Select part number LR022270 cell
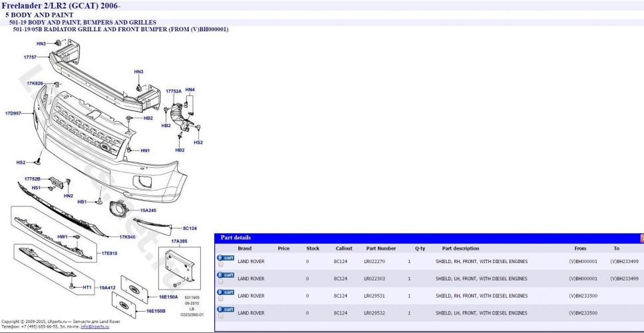This screenshot has width=644, height=333. (374, 262)
